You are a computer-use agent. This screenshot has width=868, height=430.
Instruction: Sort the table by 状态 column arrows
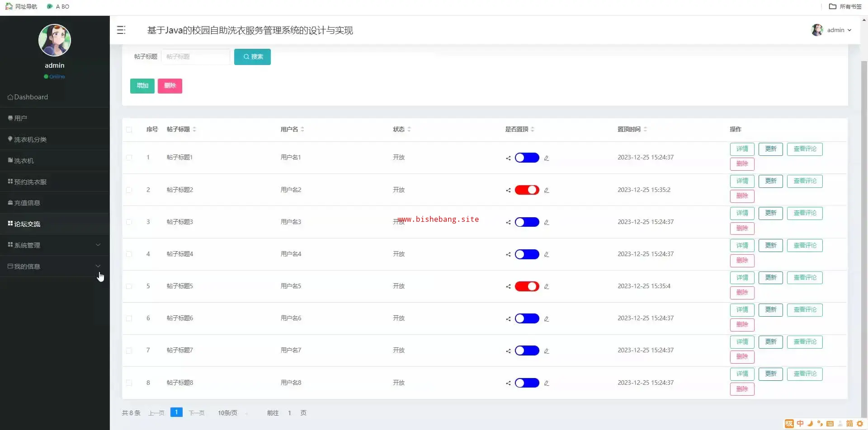point(409,129)
